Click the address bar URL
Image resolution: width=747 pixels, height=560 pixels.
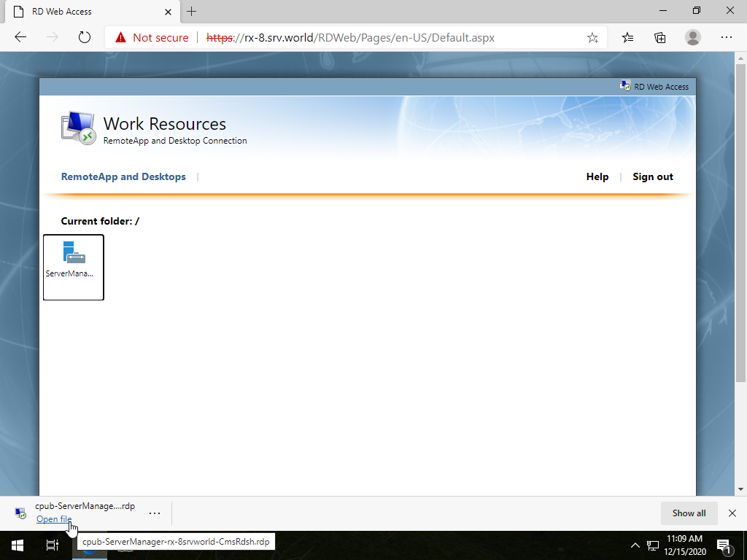(x=351, y=38)
